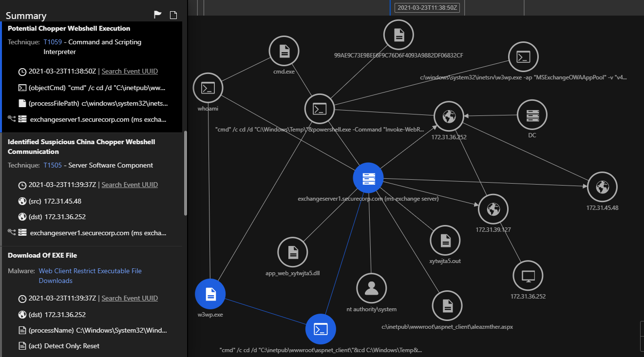
Task: Click Search Event UUID under Chopper Webshell Execution
Action: pyautogui.click(x=130, y=71)
